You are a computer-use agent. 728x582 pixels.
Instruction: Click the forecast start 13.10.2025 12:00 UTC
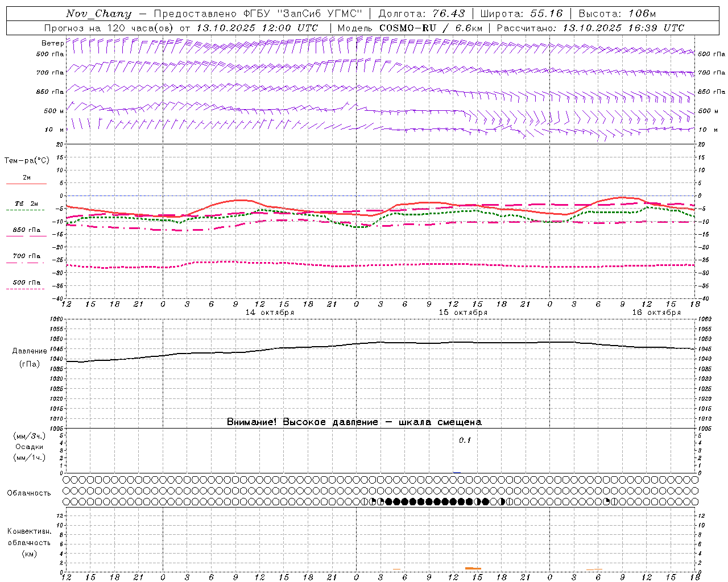(257, 28)
